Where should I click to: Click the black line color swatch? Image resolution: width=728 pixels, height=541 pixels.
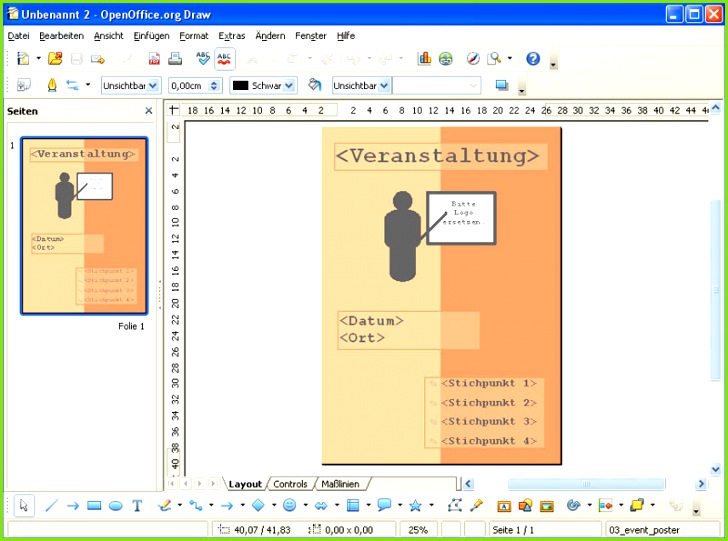coord(240,85)
